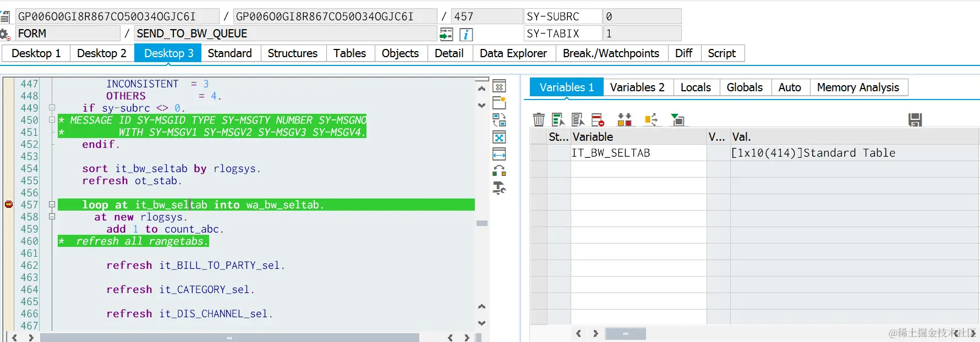Click the replace tool icon with two arrows
The width and height of the screenshot is (980, 342).
coord(499,120)
